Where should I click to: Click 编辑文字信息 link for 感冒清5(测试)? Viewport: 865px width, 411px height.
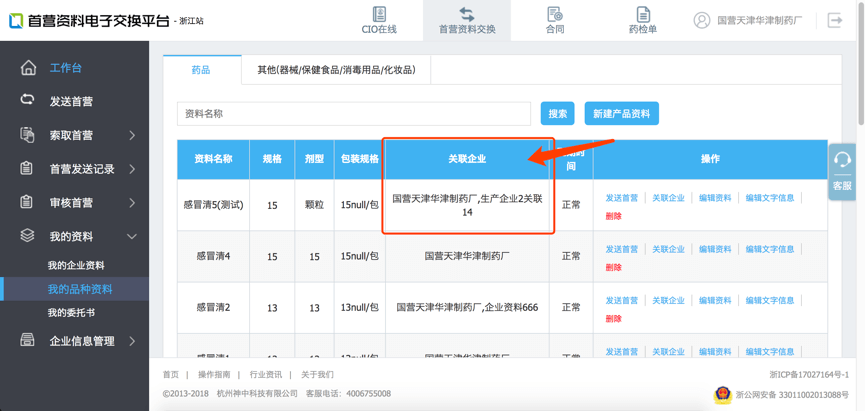tap(770, 198)
